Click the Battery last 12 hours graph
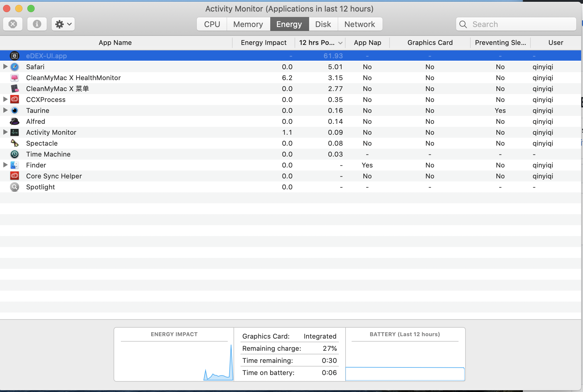 [x=405, y=361]
